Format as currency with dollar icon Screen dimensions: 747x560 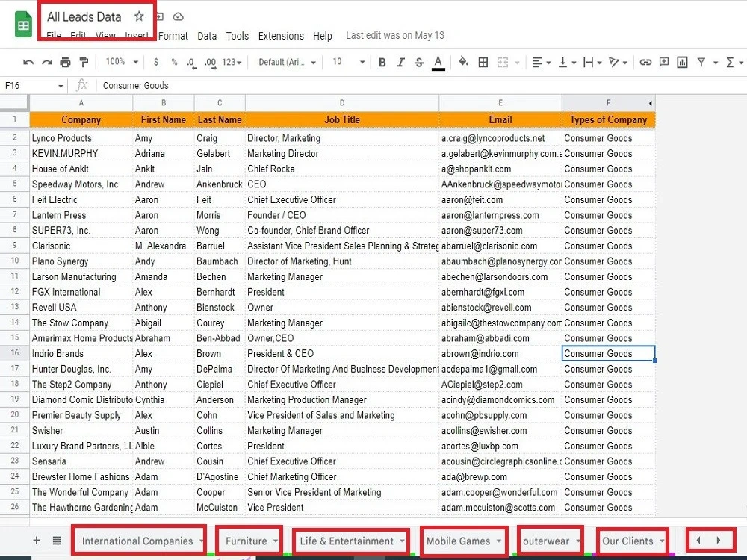156,62
